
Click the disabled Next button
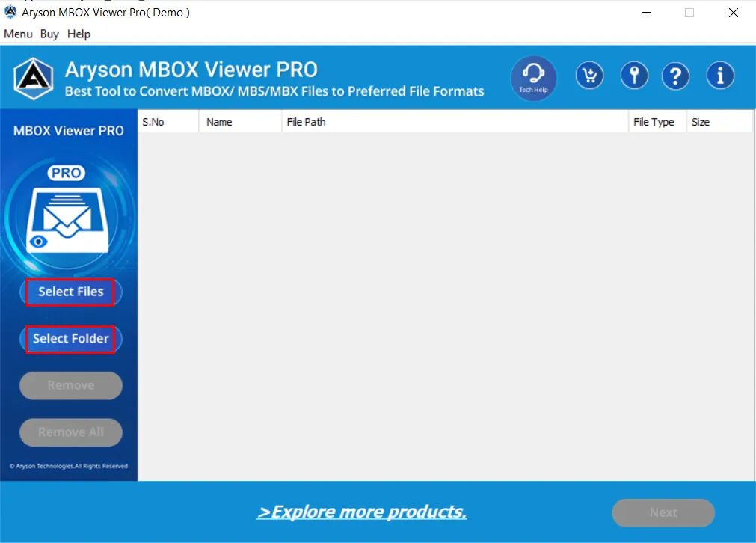(x=663, y=512)
